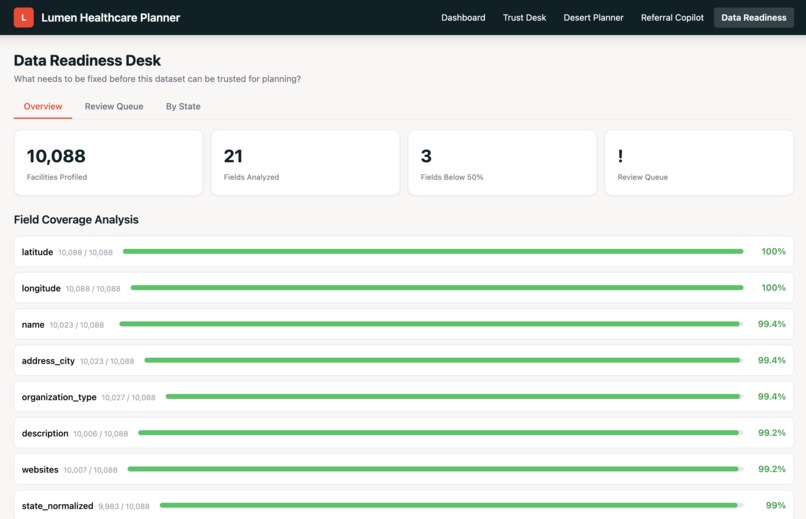The image size is (806, 519).
Task: Select the state_normalized field label
Action: tap(58, 506)
